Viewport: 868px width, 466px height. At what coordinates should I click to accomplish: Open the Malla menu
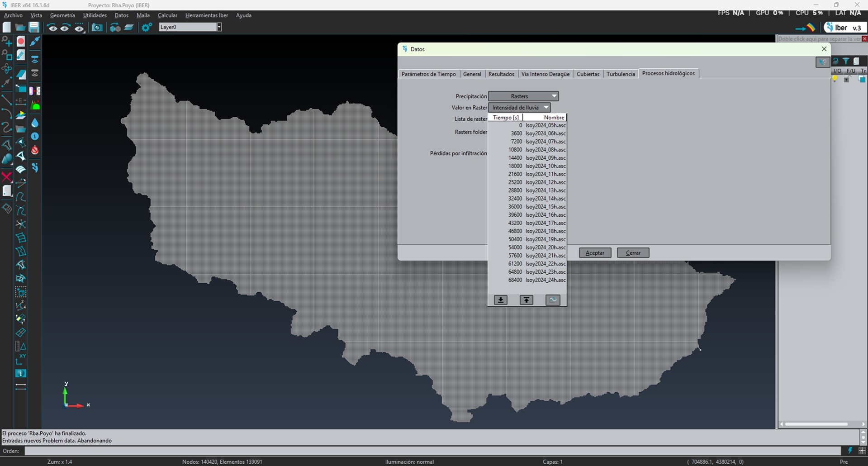[143, 15]
